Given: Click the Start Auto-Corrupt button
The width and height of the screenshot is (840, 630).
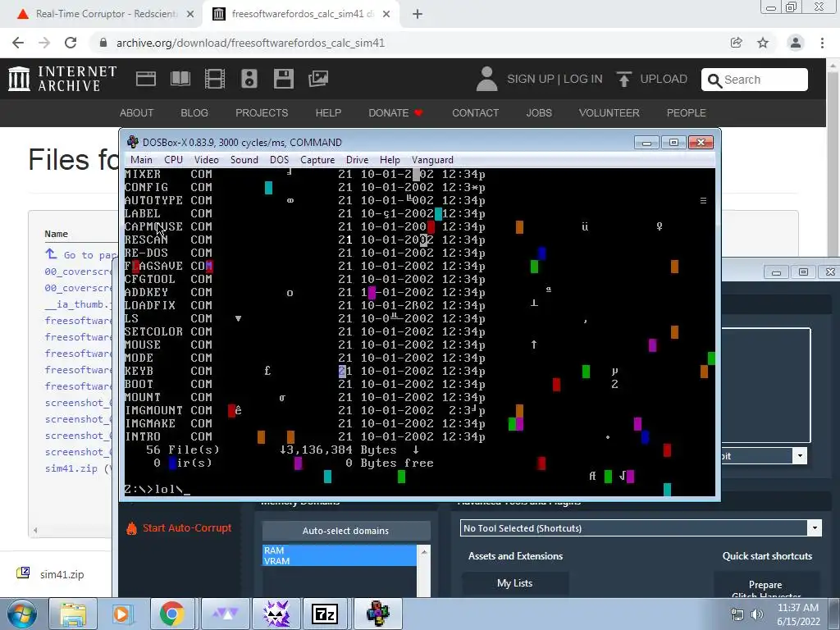Looking at the screenshot, I should (x=180, y=528).
